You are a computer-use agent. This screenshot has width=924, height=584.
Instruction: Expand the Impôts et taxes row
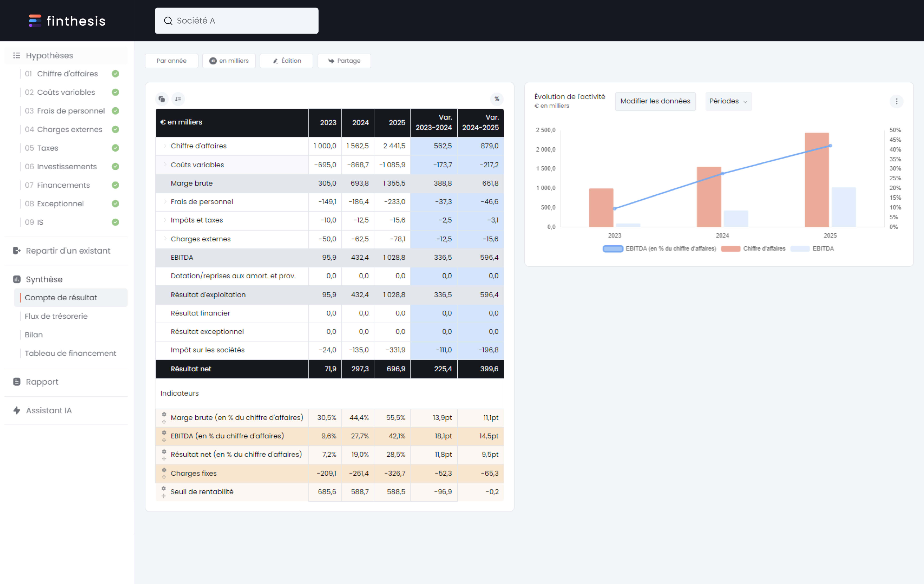(x=165, y=220)
